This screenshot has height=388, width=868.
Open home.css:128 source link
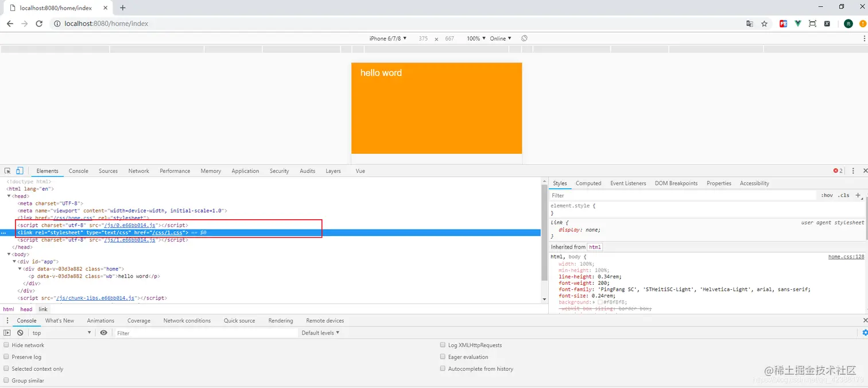[x=846, y=257]
